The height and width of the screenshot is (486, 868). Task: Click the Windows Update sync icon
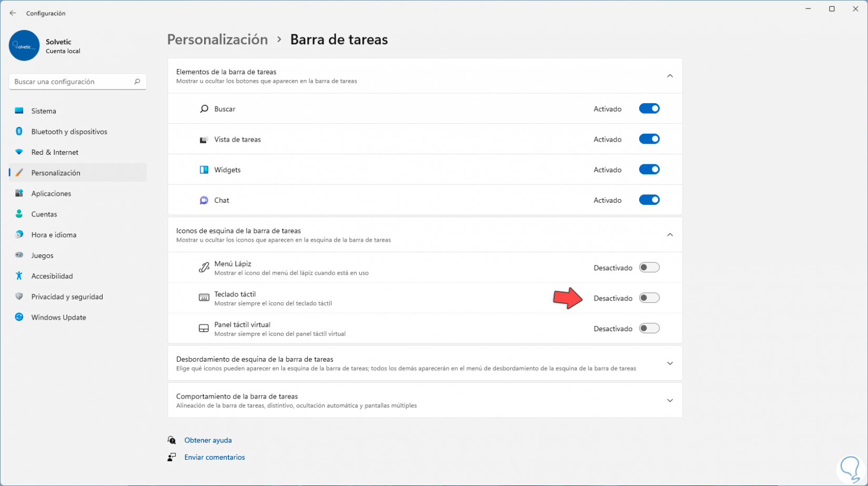click(x=19, y=317)
